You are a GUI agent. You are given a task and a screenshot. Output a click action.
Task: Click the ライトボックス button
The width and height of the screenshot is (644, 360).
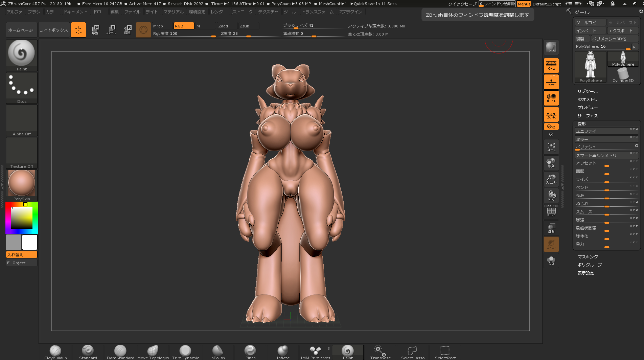coord(54,30)
